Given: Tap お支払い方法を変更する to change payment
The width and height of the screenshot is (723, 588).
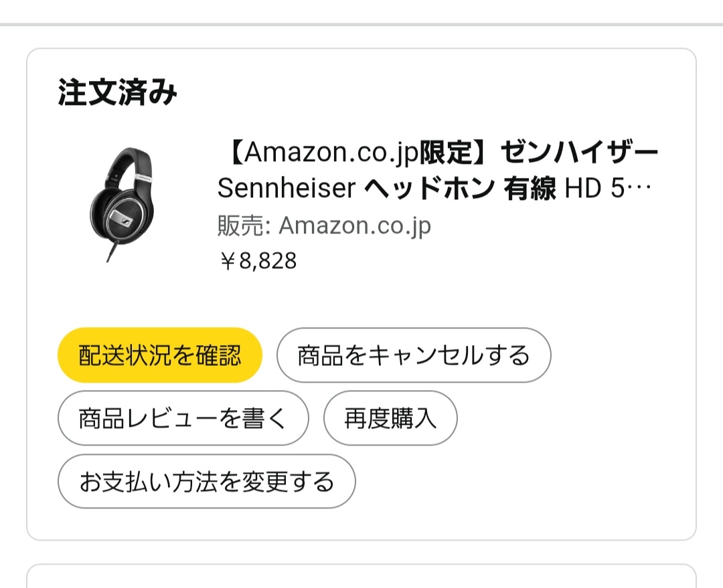Looking at the screenshot, I should tap(206, 481).
